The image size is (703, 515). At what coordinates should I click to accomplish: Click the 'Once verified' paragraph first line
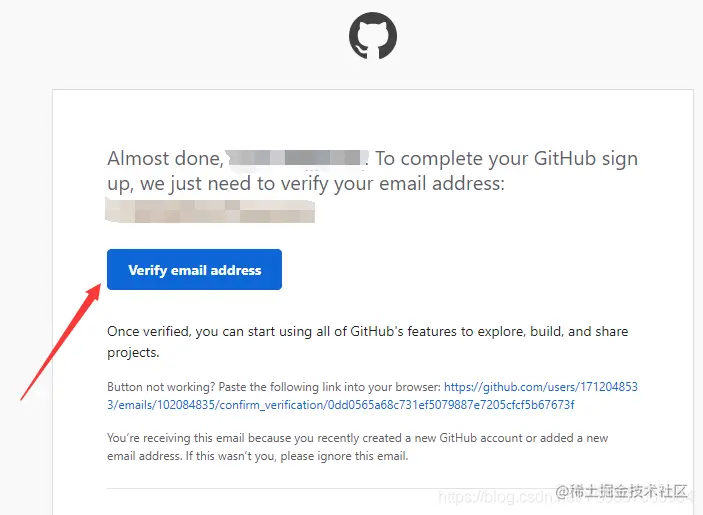coord(368,332)
